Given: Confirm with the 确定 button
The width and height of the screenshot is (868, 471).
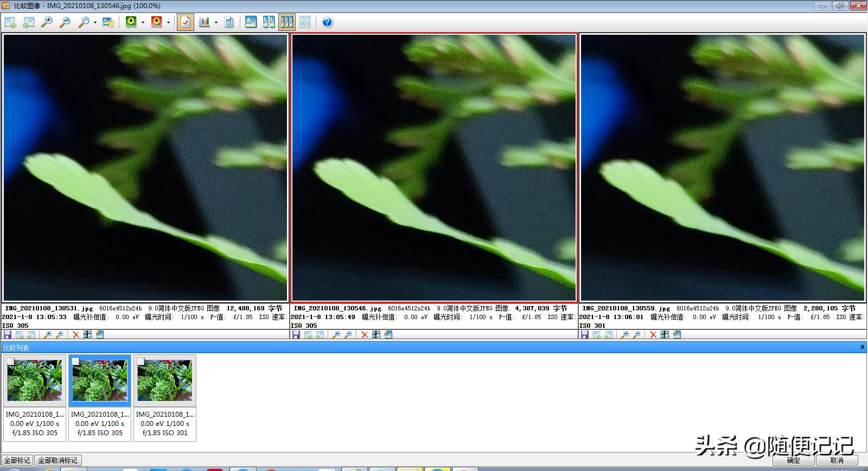Looking at the screenshot, I should [793, 460].
